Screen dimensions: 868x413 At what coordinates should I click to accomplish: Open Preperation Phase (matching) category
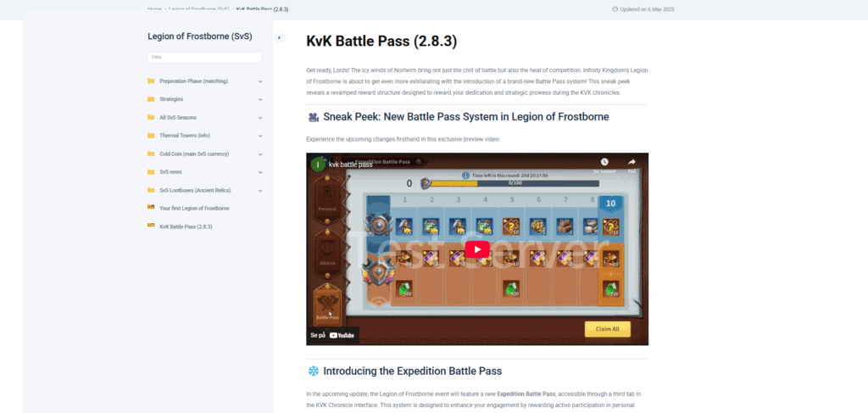(x=193, y=81)
